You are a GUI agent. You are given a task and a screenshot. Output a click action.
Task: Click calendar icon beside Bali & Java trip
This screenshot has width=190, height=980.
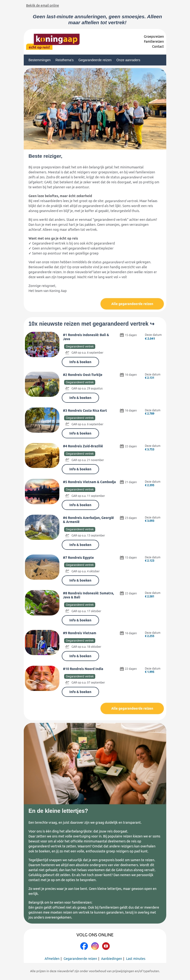122,335
